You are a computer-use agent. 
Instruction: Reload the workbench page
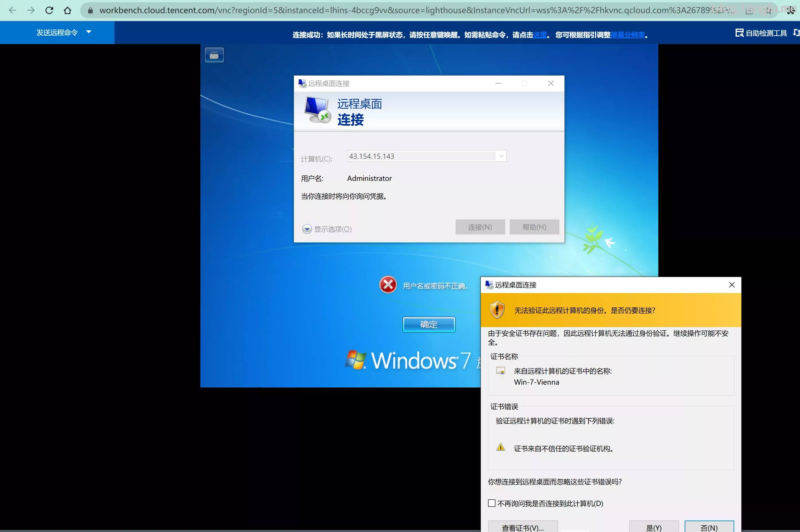pos(50,10)
